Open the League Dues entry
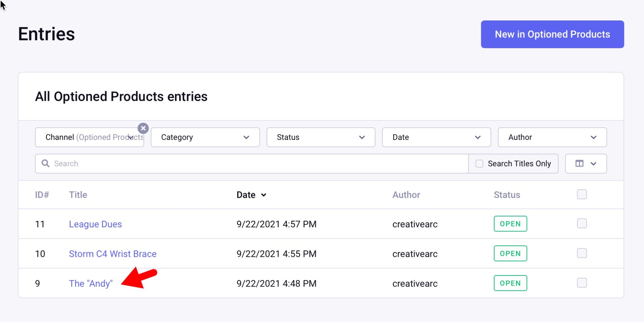This screenshot has width=644, height=322. [95, 224]
